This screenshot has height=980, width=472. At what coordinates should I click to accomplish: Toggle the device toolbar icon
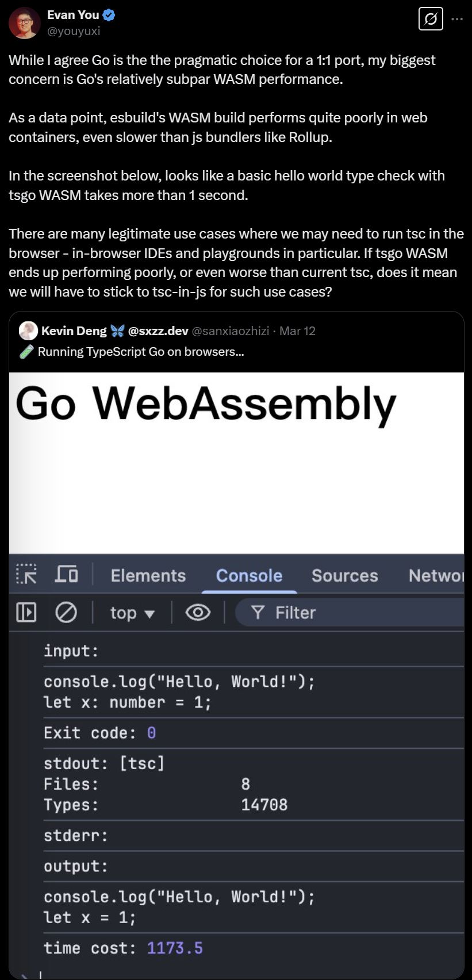point(67,574)
